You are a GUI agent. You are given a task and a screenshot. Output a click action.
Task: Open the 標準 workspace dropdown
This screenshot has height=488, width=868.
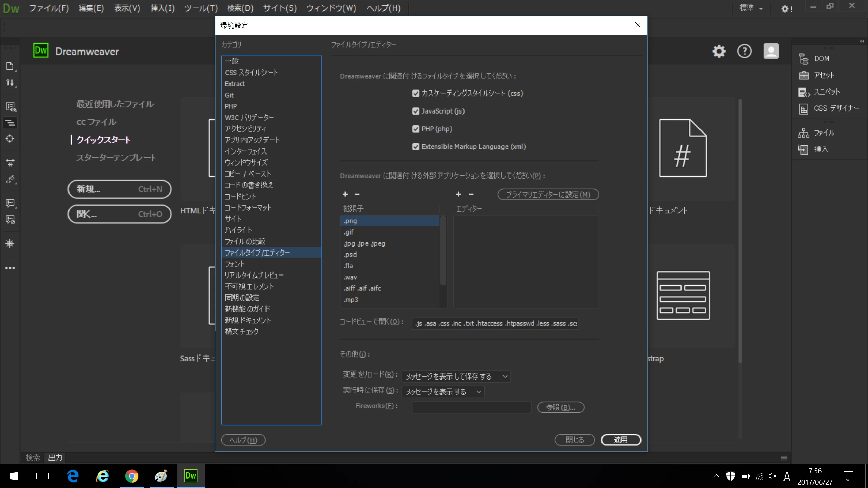[751, 8]
